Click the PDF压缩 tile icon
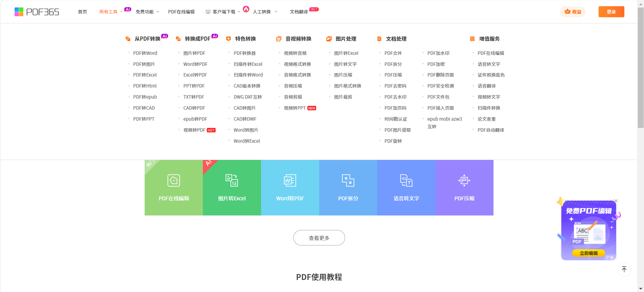The image size is (644, 292). [464, 180]
